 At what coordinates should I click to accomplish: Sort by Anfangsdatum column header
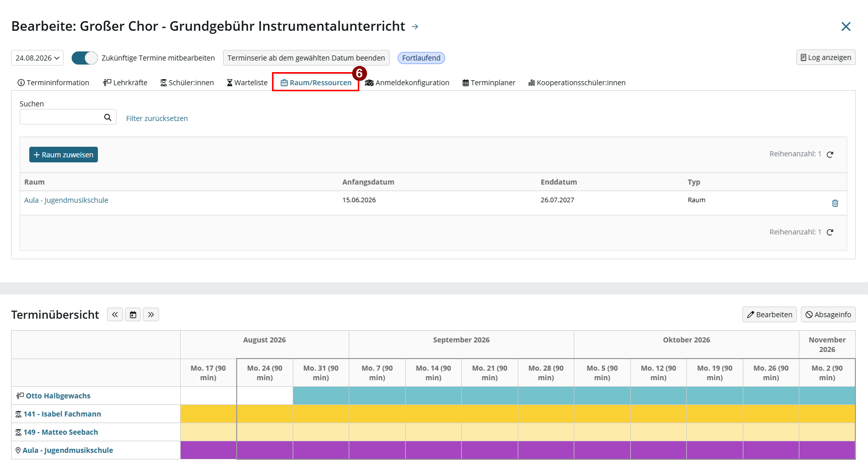click(368, 182)
